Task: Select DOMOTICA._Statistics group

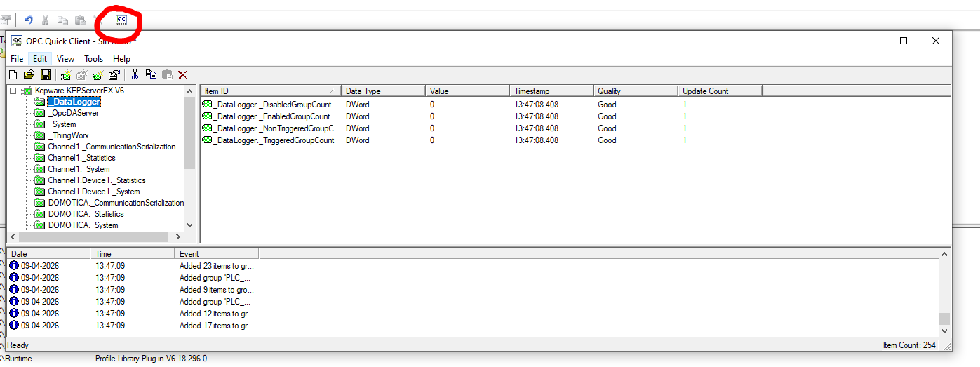Action: [x=86, y=214]
